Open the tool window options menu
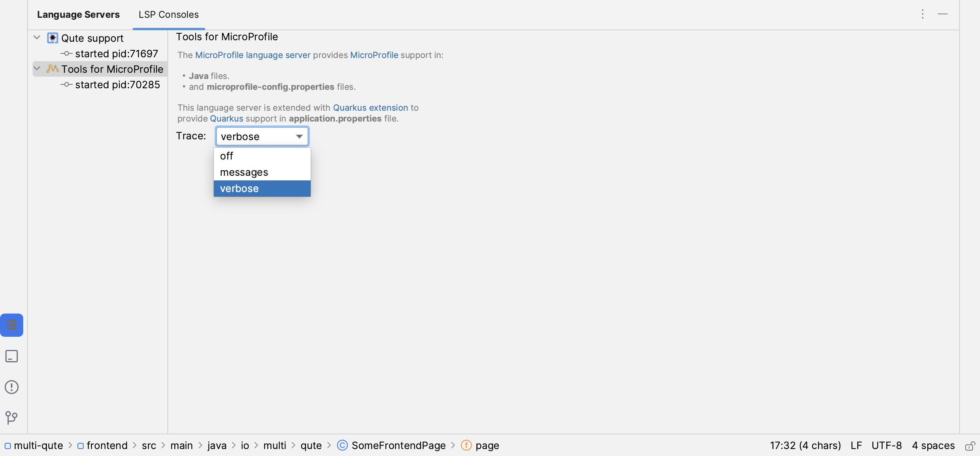The height and width of the screenshot is (456, 980). click(923, 14)
